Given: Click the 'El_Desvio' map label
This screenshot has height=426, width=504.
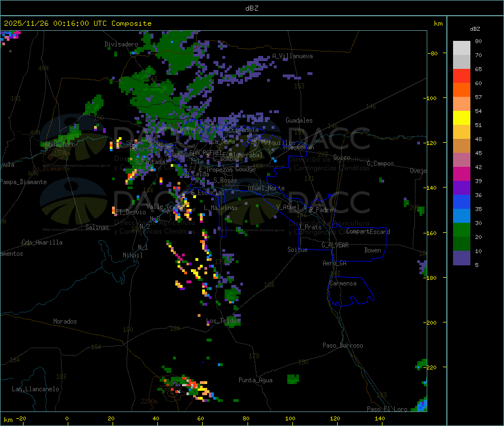Looking at the screenshot, I should coord(130,212).
